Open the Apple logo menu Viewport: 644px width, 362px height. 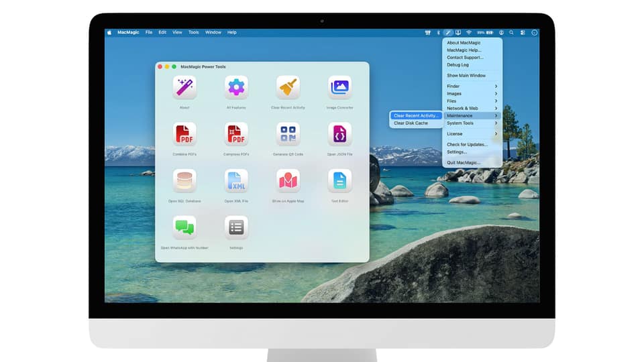coord(109,32)
